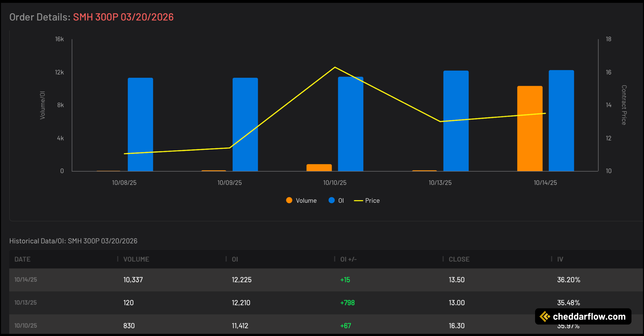
Task: Click the Historical Data/OI section heading
Action: coord(73,241)
